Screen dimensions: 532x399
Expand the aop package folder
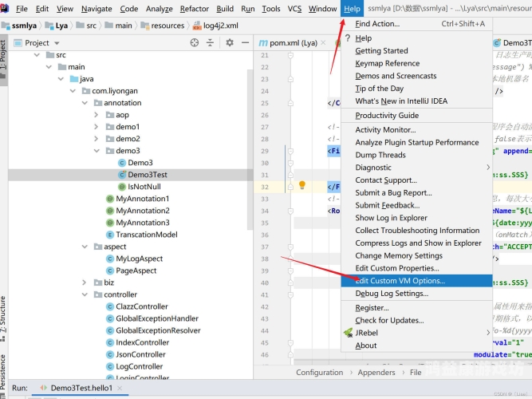[x=97, y=115]
